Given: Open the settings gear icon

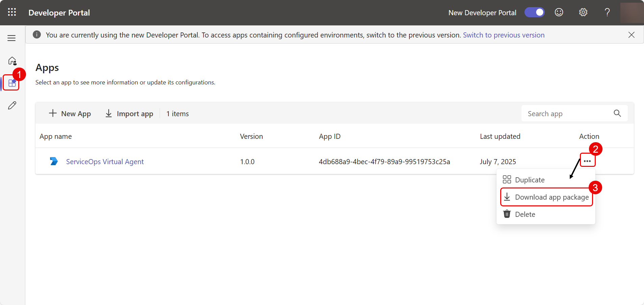Looking at the screenshot, I should pyautogui.click(x=583, y=12).
